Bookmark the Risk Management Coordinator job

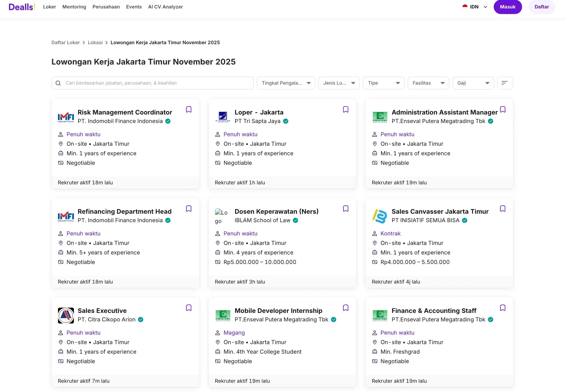(188, 110)
